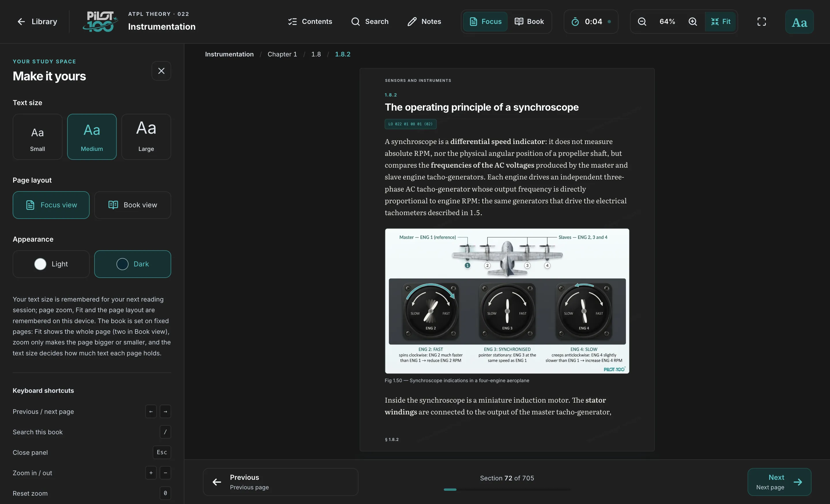Image resolution: width=830 pixels, height=504 pixels.
Task: Click the 64% zoom value
Action: click(667, 22)
